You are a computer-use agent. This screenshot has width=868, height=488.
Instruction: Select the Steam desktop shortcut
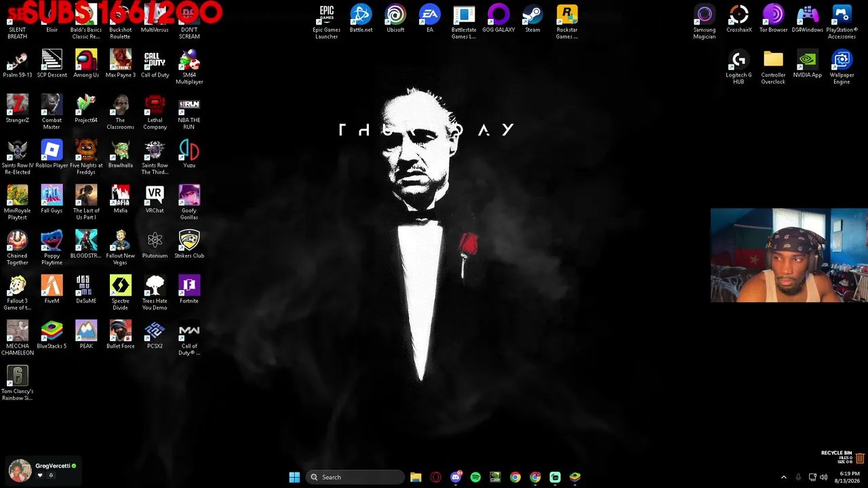(x=532, y=19)
